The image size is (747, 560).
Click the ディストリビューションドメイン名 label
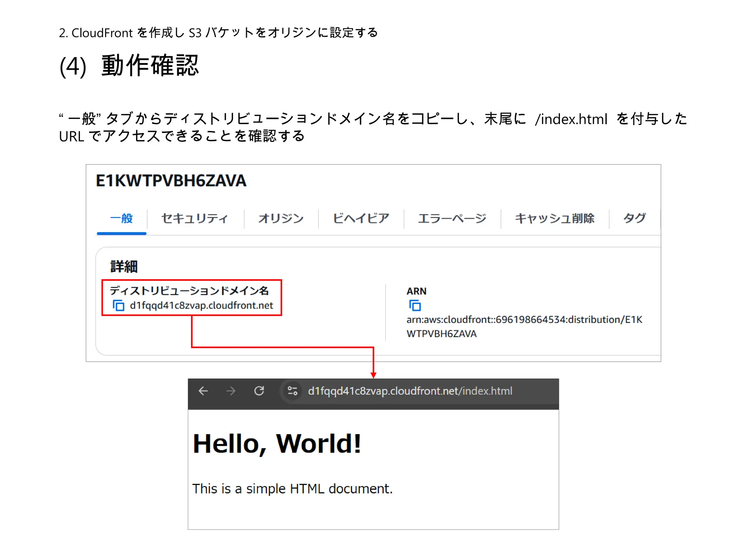(x=189, y=291)
